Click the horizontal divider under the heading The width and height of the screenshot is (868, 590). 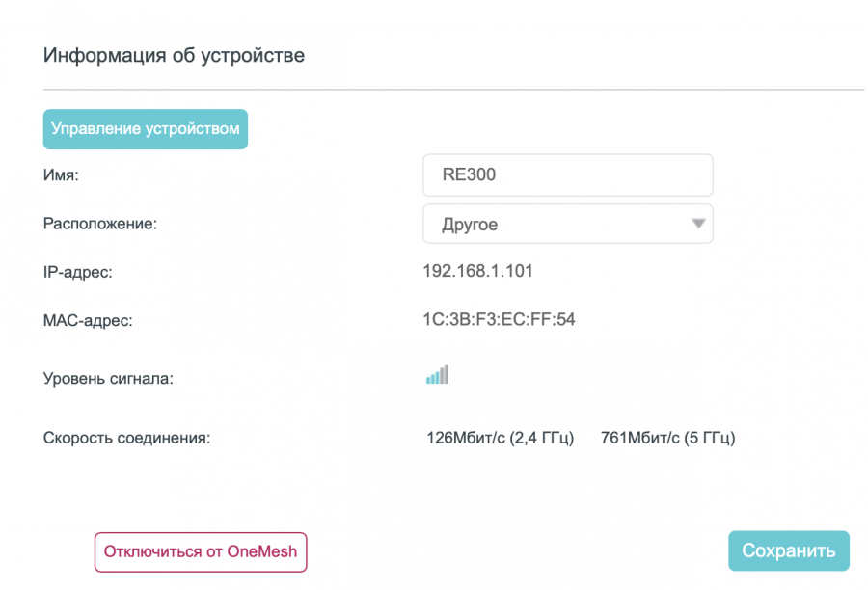point(454,89)
